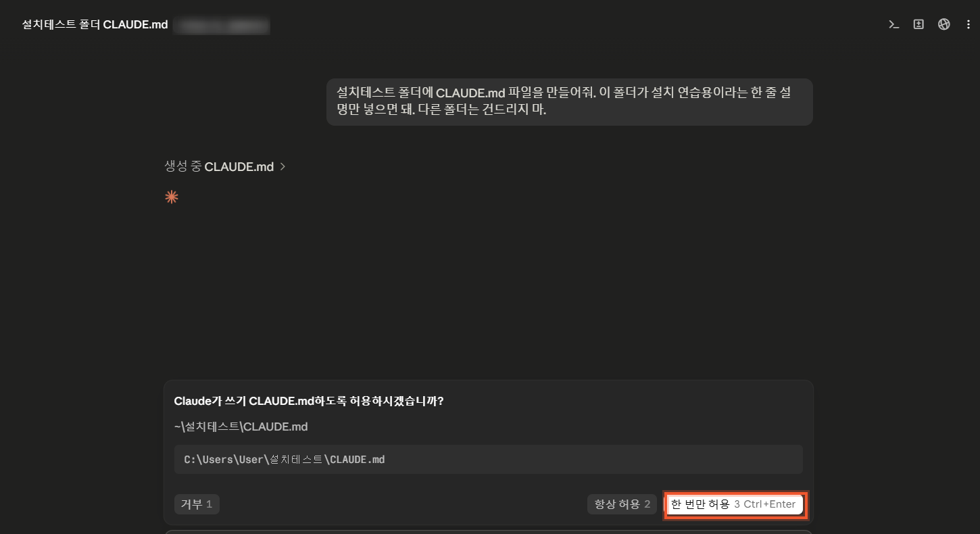Screen dimensions: 980x534
Task: Click the user message about 설치테스트 폴더
Action: click(569, 101)
